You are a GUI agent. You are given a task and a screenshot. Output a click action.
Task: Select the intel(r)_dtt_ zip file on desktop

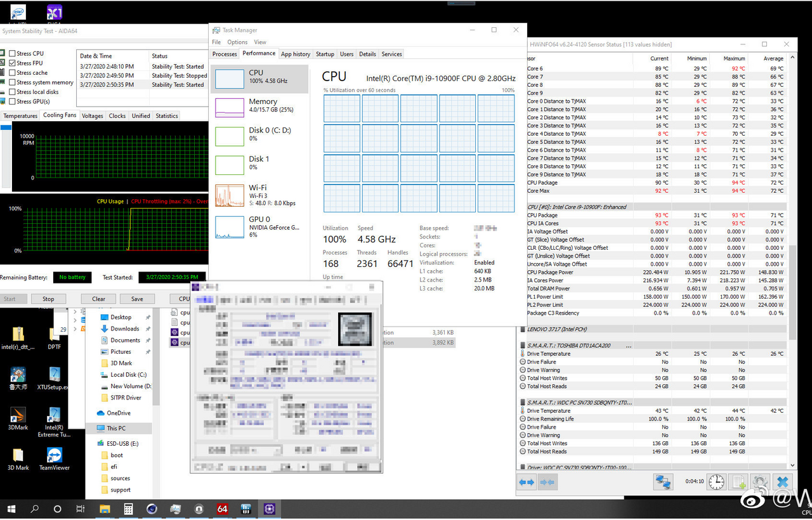click(18, 337)
